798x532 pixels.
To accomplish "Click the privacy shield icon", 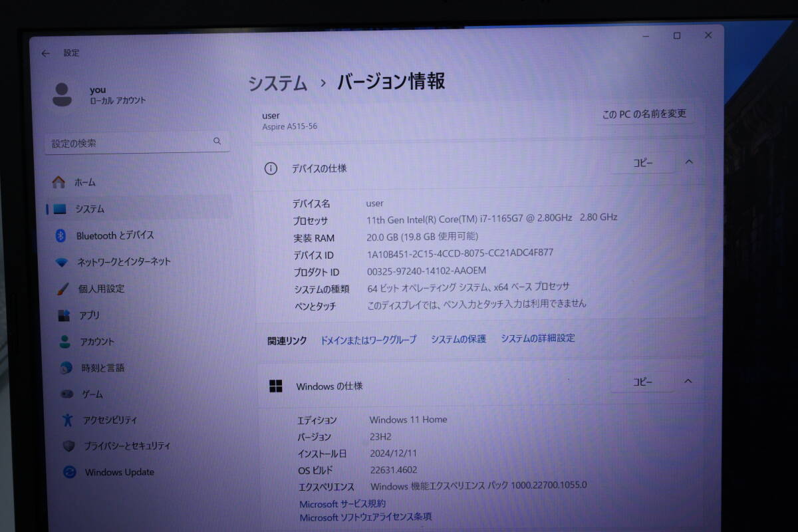I will (x=68, y=446).
